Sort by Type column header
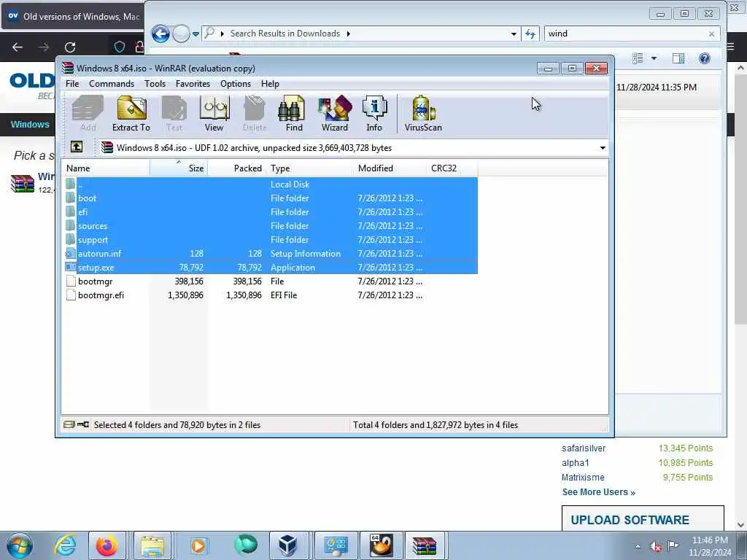 click(x=309, y=168)
